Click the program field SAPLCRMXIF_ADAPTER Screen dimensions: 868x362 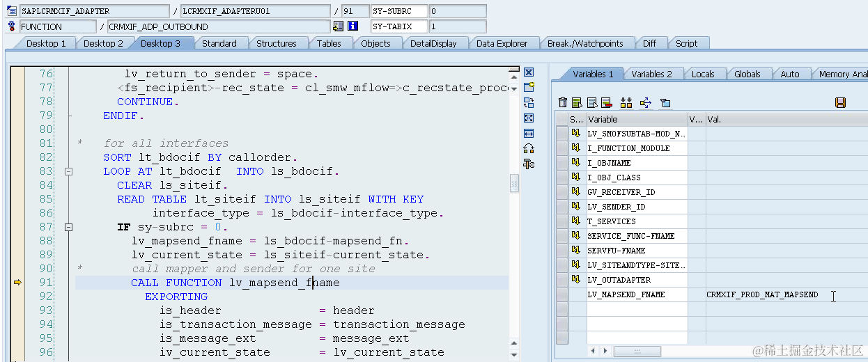[94, 11]
